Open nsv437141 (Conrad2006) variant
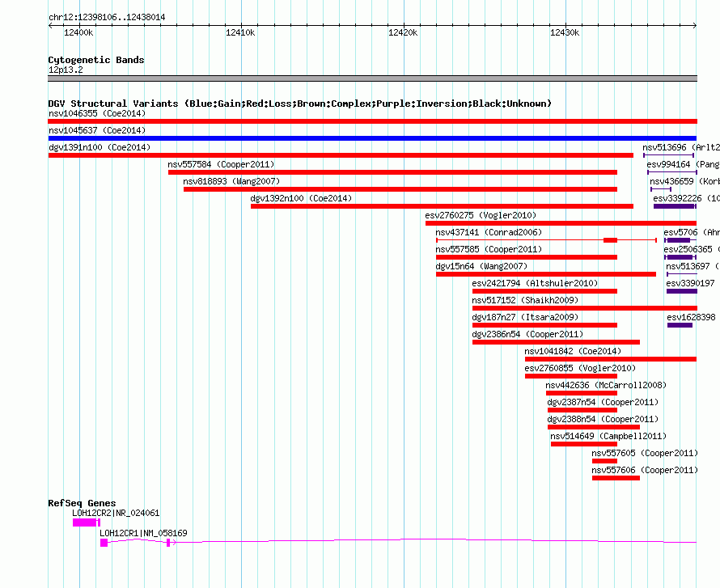The width and height of the screenshot is (720, 588). click(546, 240)
